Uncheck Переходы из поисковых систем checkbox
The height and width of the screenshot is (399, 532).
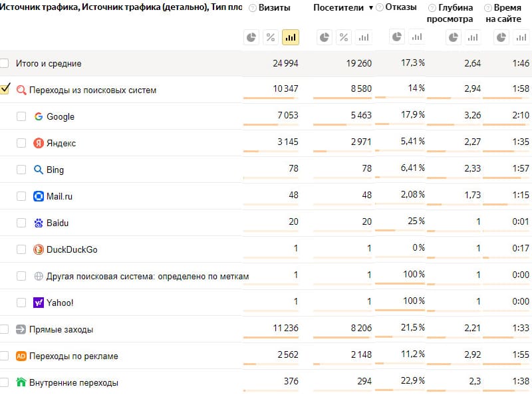point(5,89)
